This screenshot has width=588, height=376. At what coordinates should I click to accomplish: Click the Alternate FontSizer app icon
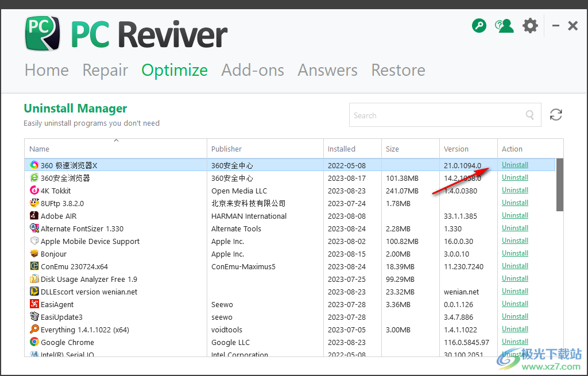[34, 228]
